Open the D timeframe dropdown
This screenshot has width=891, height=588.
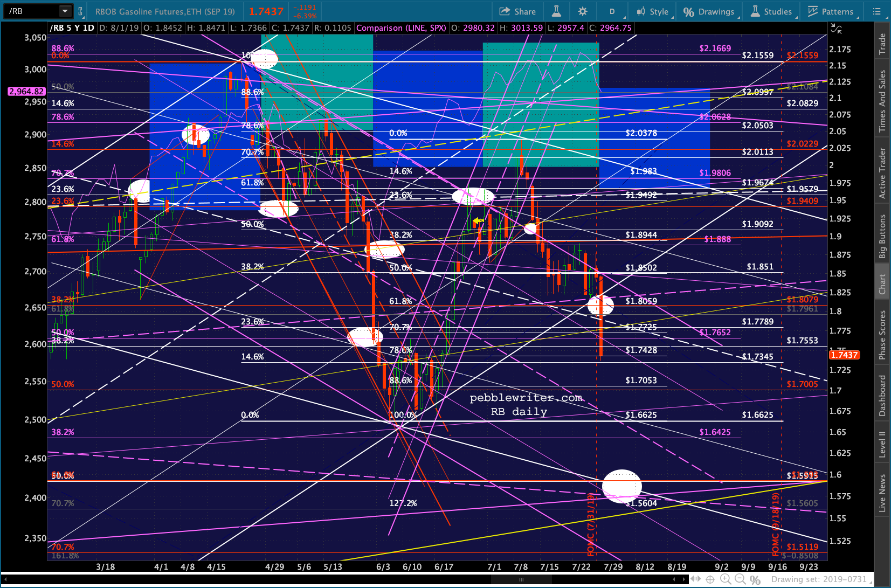(612, 11)
